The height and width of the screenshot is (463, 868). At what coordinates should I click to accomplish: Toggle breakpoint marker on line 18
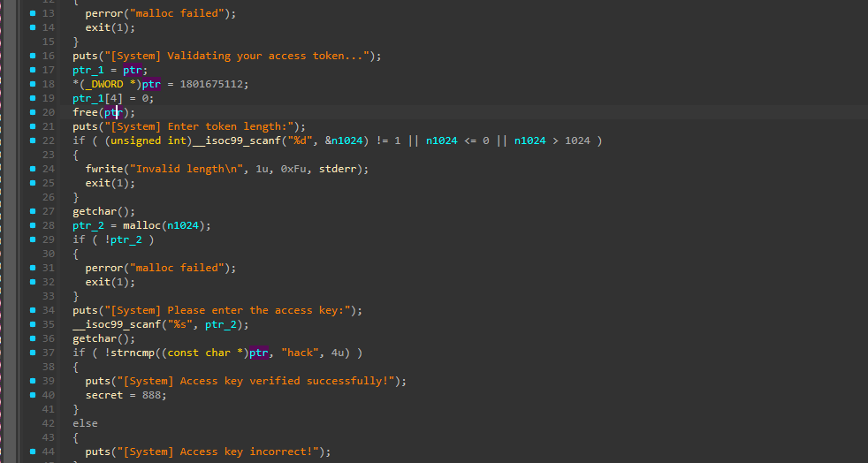(x=34, y=84)
